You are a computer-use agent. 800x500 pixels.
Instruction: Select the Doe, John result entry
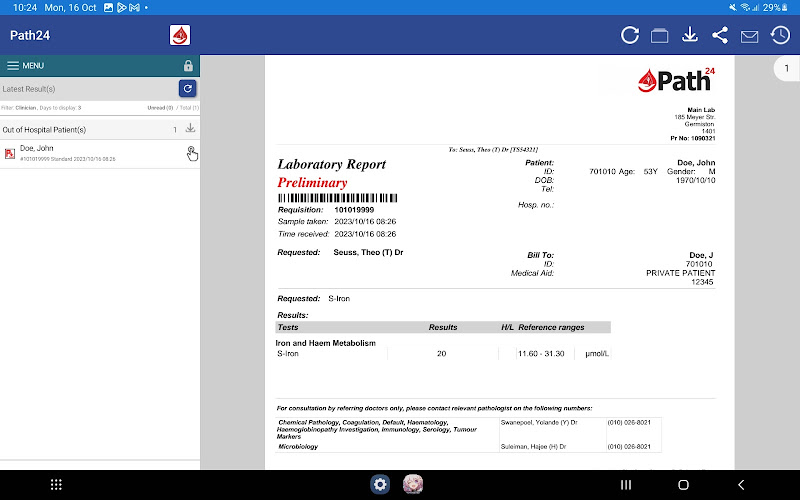tap(80, 153)
